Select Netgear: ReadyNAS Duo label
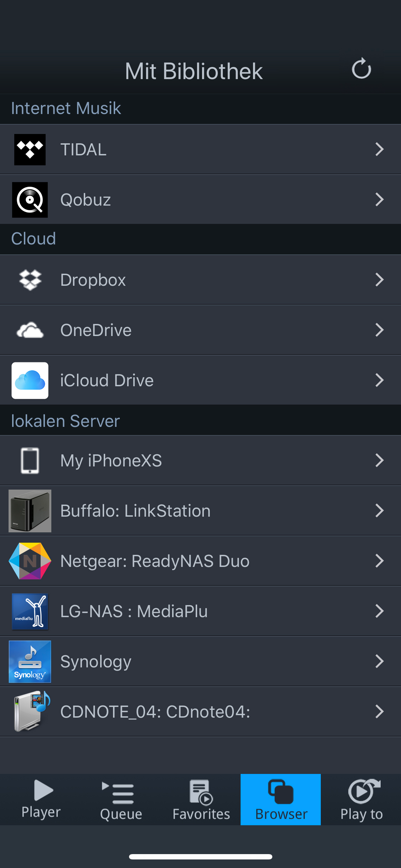Viewport: 401px width, 868px height. 155,562
